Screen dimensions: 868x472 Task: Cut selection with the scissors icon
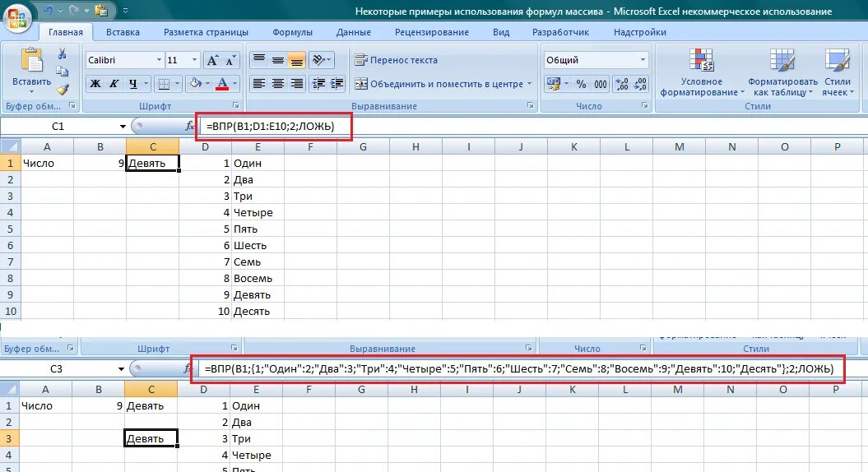click(x=63, y=53)
